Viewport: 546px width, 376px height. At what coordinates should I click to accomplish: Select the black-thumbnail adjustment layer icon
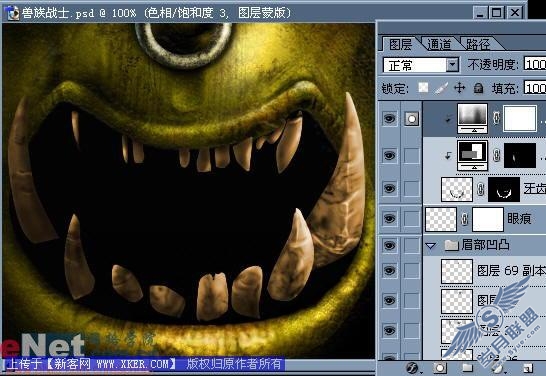point(472,155)
